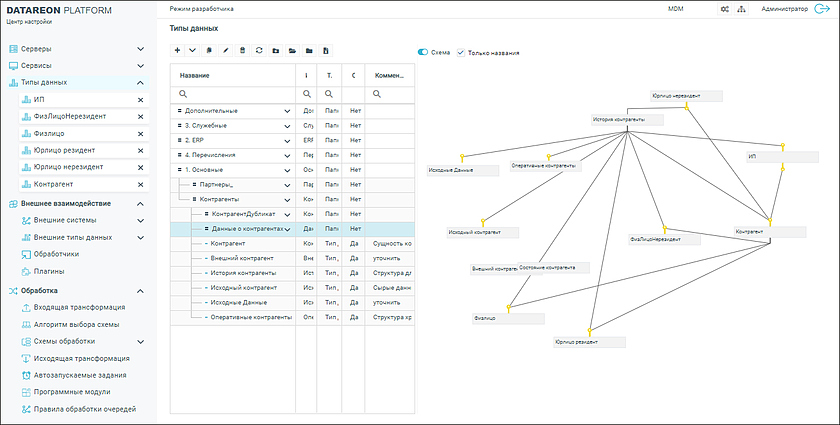Uncheck the Только названия checkbox
This screenshot has height=425, width=840.
pos(460,52)
